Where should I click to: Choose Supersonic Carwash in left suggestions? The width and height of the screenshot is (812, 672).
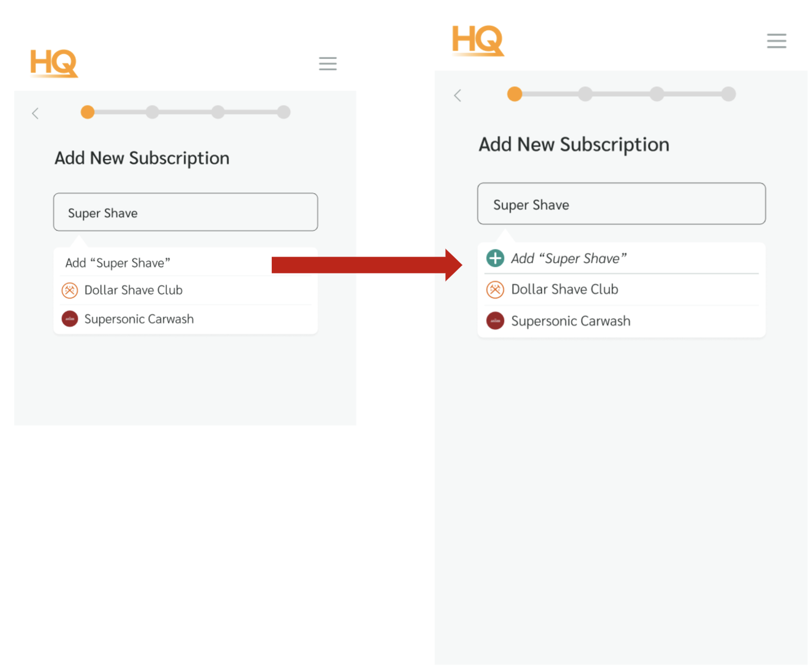[x=139, y=319]
